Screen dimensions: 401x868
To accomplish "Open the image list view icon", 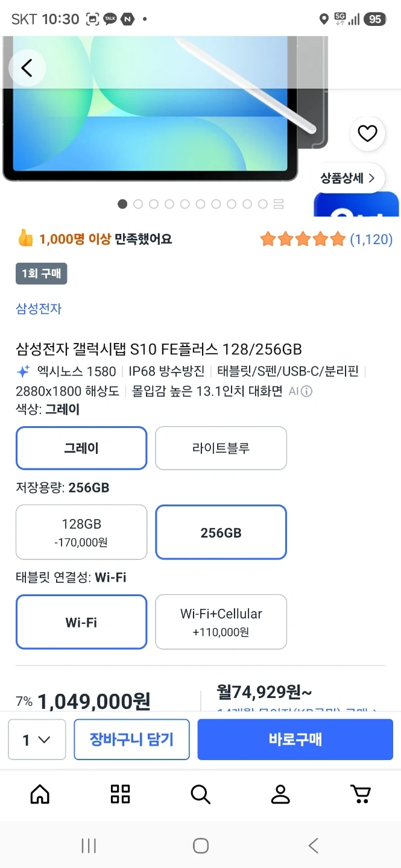I will click(x=279, y=204).
